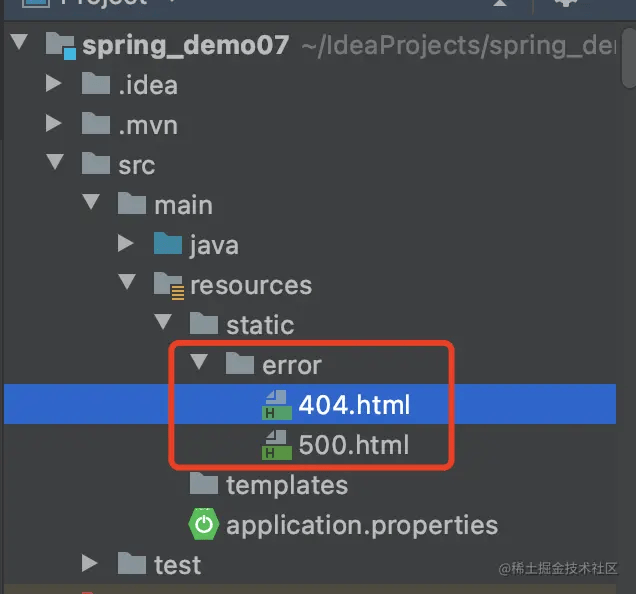Screen dimensions: 636x594
Task: Expand the java folder arrow
Action: pos(126,245)
